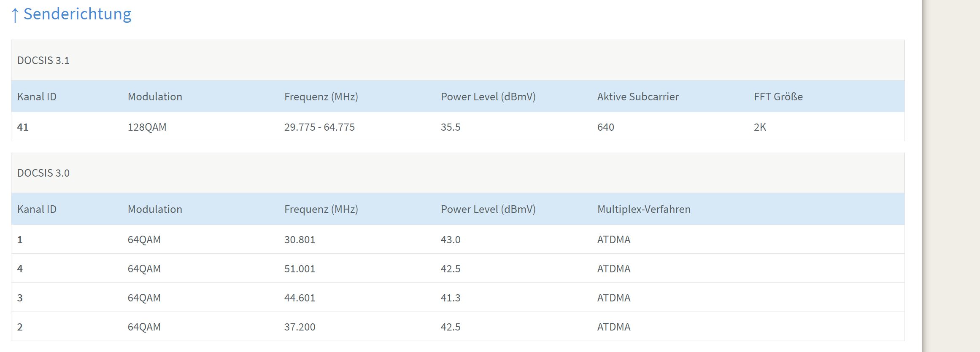
Task: Select the DOCSIS 3.0 section title
Action: click(x=43, y=173)
